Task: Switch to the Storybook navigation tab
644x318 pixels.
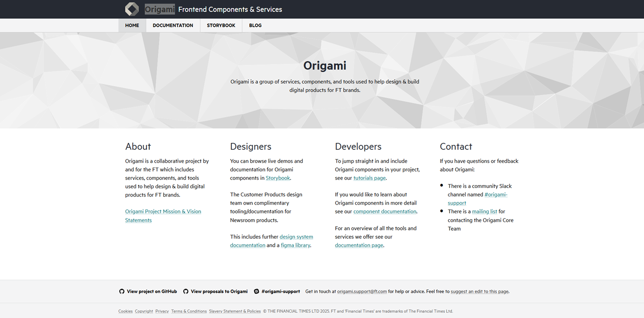Action: (x=221, y=25)
